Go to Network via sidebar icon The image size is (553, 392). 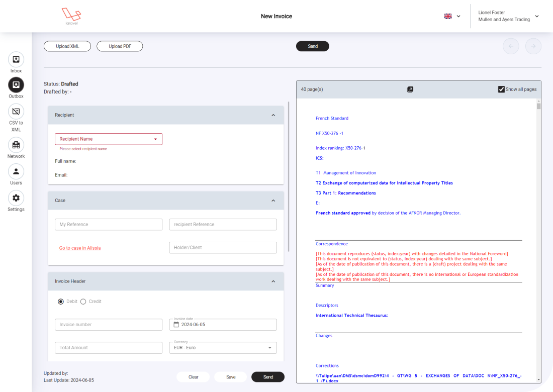pyautogui.click(x=16, y=145)
